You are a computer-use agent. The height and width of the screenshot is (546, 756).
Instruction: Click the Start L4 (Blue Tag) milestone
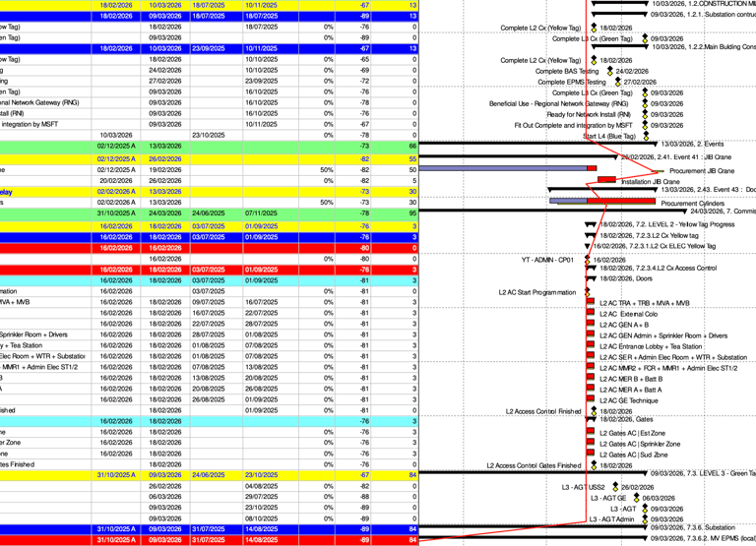pyautogui.click(x=646, y=136)
